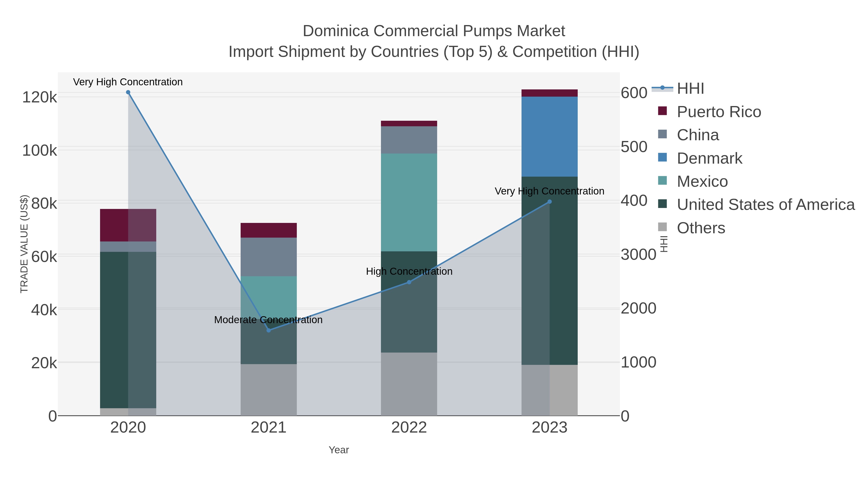Click the 40k left axis tick
This screenshot has height=488, width=868.
pyautogui.click(x=44, y=310)
